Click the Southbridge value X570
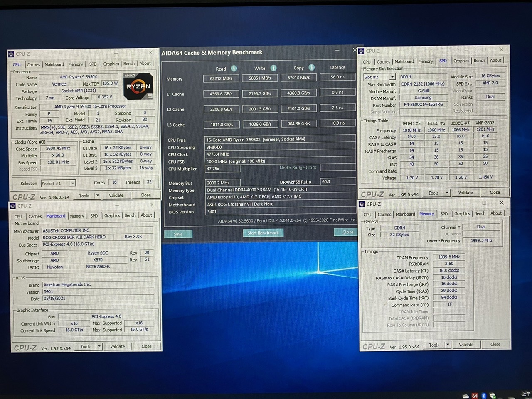This screenshot has width=532, height=399. coord(98,260)
